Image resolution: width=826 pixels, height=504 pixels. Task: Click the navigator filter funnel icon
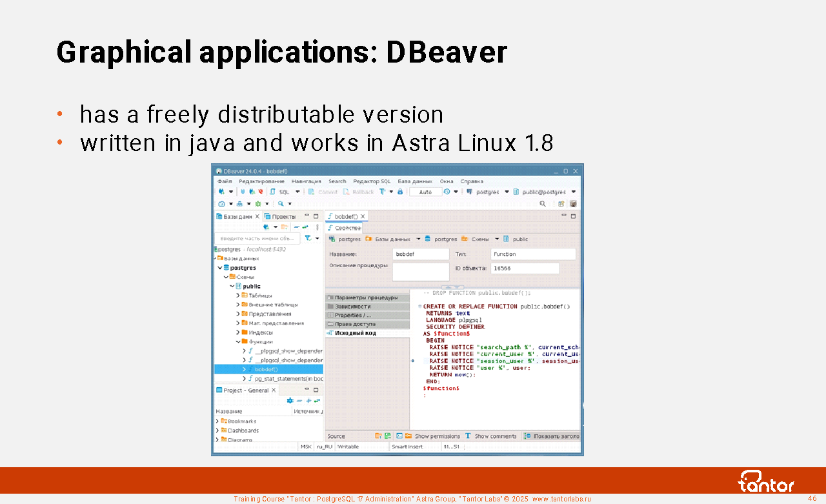click(308, 238)
